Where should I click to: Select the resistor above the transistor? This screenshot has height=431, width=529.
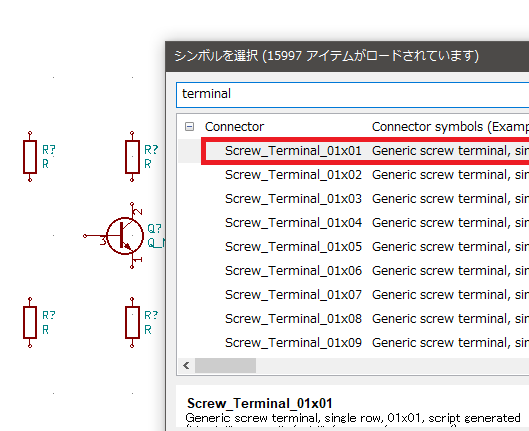pyautogui.click(x=132, y=157)
